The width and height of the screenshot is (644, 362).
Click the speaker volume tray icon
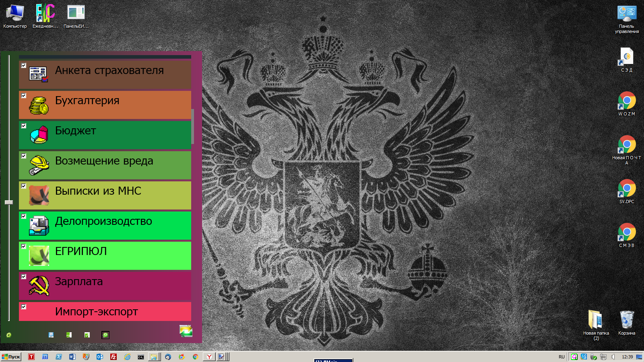613,357
